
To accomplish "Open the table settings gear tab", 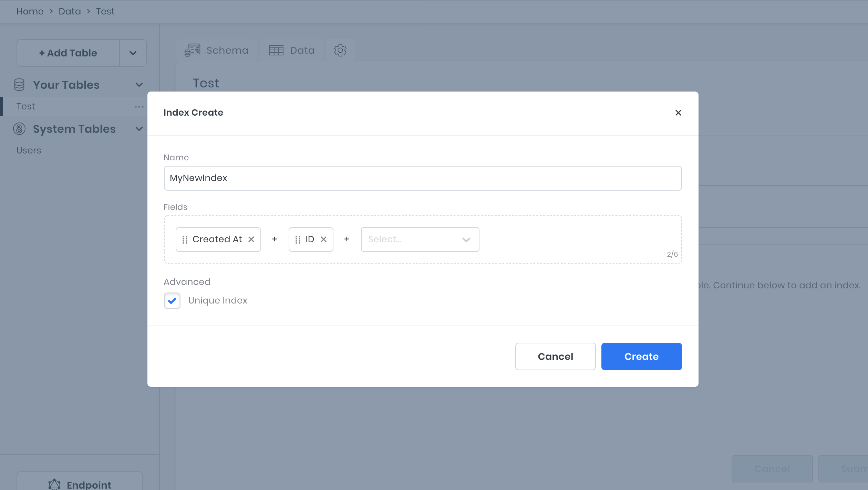I will click(x=340, y=51).
